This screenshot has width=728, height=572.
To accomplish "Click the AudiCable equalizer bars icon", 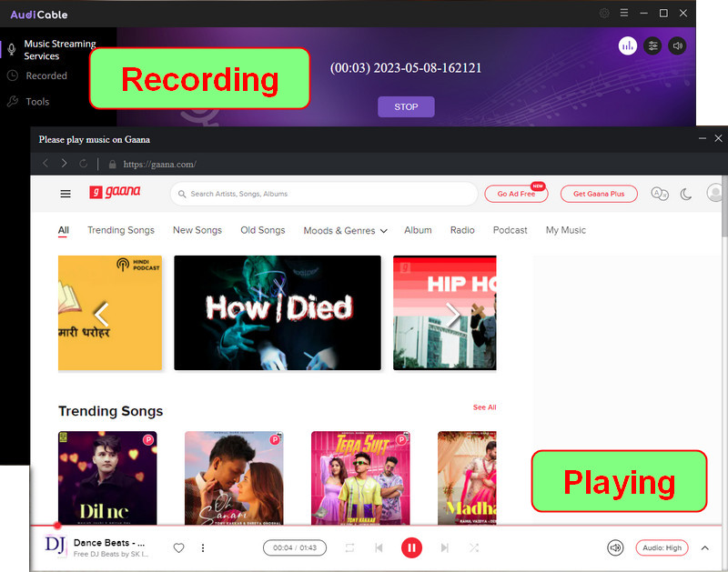I will pos(627,46).
